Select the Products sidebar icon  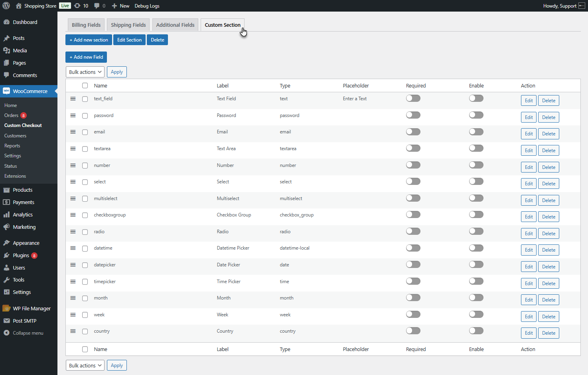click(x=6, y=190)
